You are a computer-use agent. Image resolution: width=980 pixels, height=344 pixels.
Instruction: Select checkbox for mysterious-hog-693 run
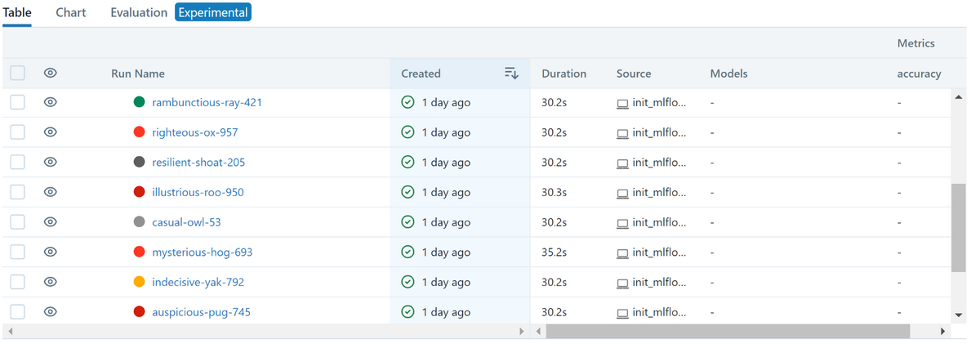[x=17, y=252]
